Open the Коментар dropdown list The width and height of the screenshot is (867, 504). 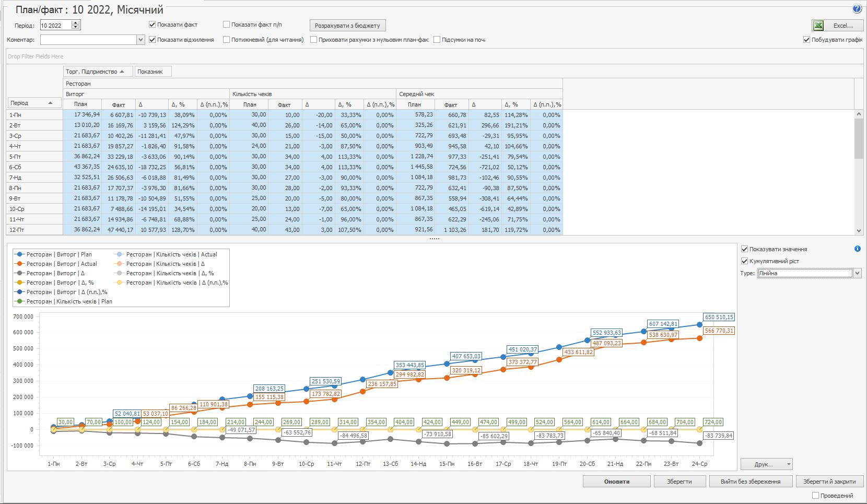(140, 40)
